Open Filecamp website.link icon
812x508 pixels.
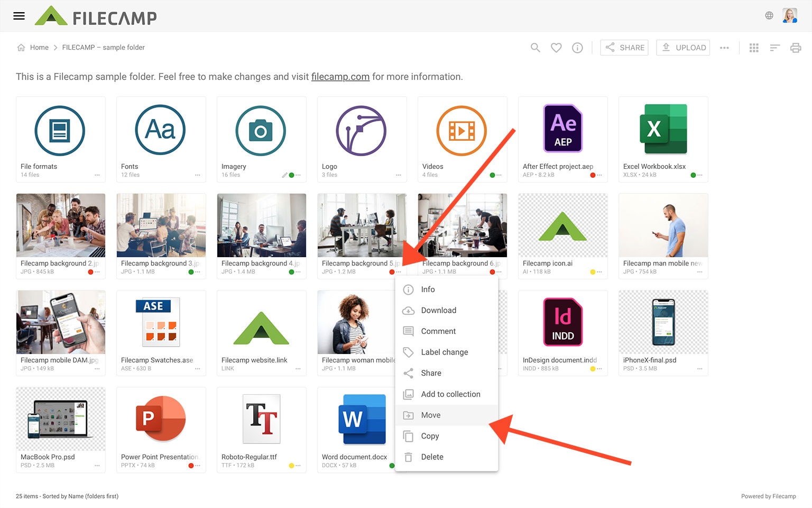pos(261,328)
